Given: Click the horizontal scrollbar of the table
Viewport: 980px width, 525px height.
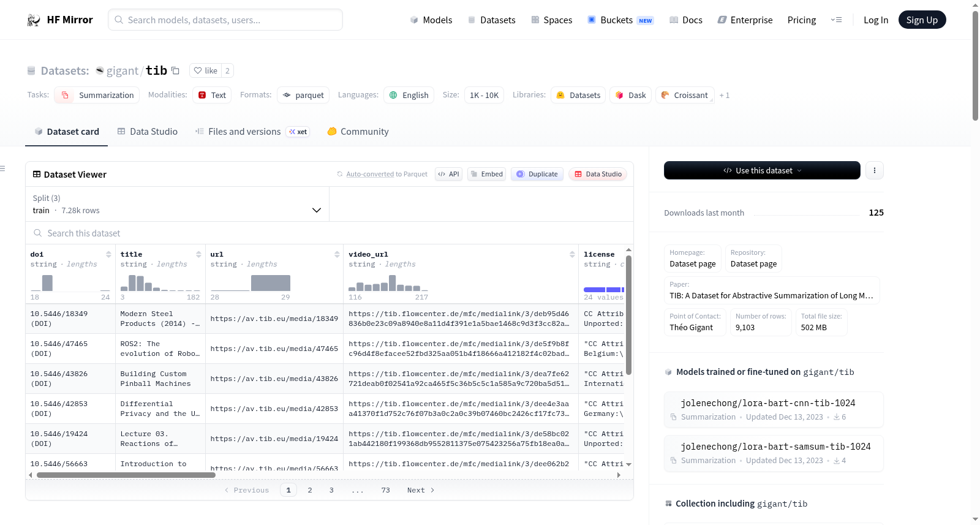Looking at the screenshot, I should pyautogui.click(x=126, y=475).
